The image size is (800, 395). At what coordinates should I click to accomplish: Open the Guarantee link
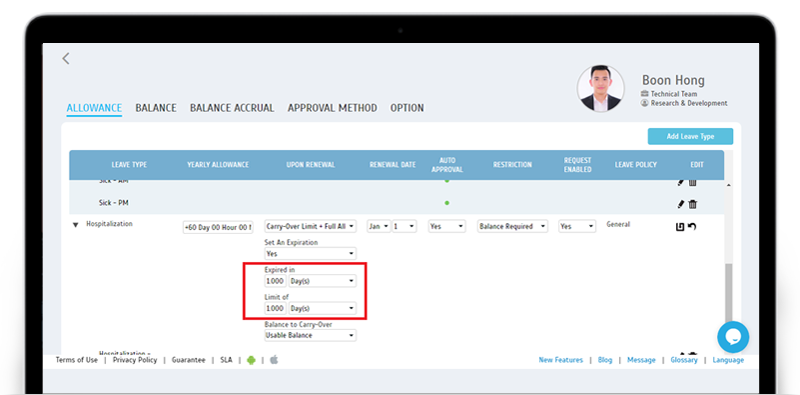point(188,360)
